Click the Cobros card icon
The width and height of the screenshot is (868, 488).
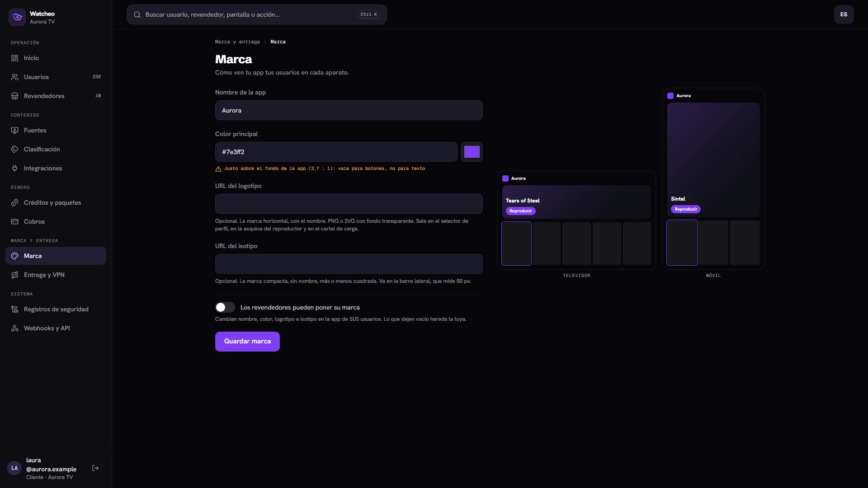[x=15, y=222]
